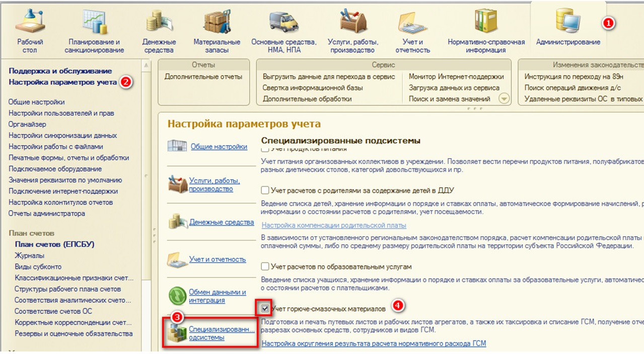This screenshot has width=644, height=354.
Task: Click the Услуги, работы, производство toolbox icon
Action: (x=353, y=21)
